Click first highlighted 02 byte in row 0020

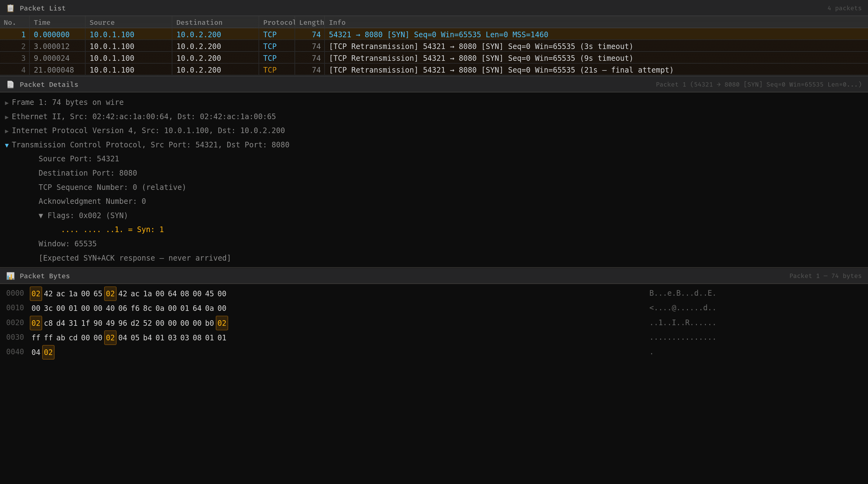pos(36,323)
